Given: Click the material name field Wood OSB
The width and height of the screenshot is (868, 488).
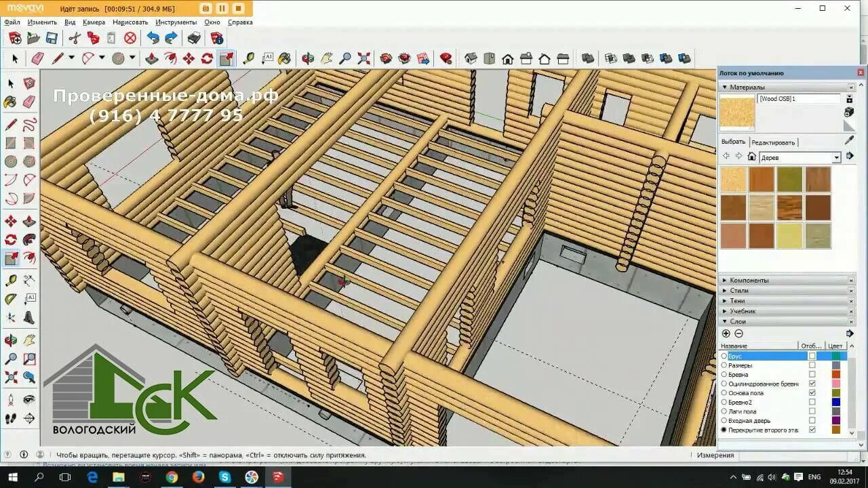Looking at the screenshot, I should pos(799,99).
